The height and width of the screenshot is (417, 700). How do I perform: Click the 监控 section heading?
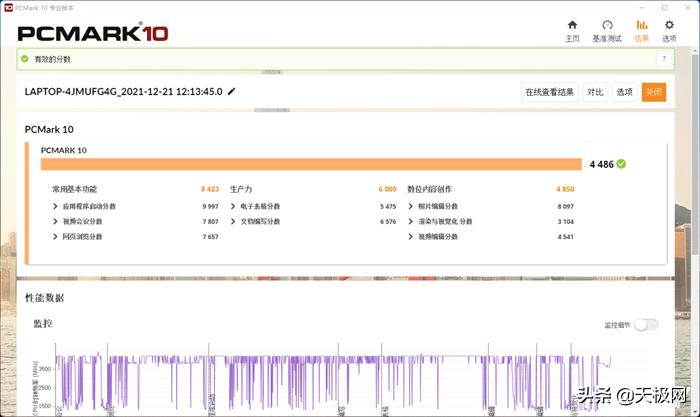[43, 324]
